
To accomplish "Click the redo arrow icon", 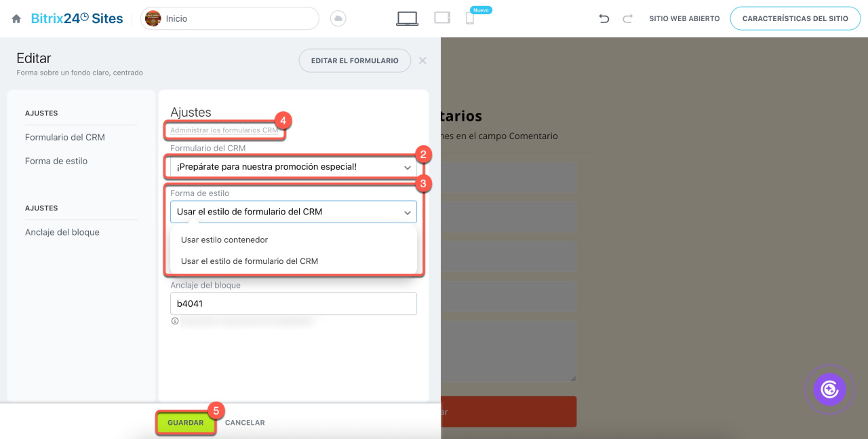I will point(627,19).
